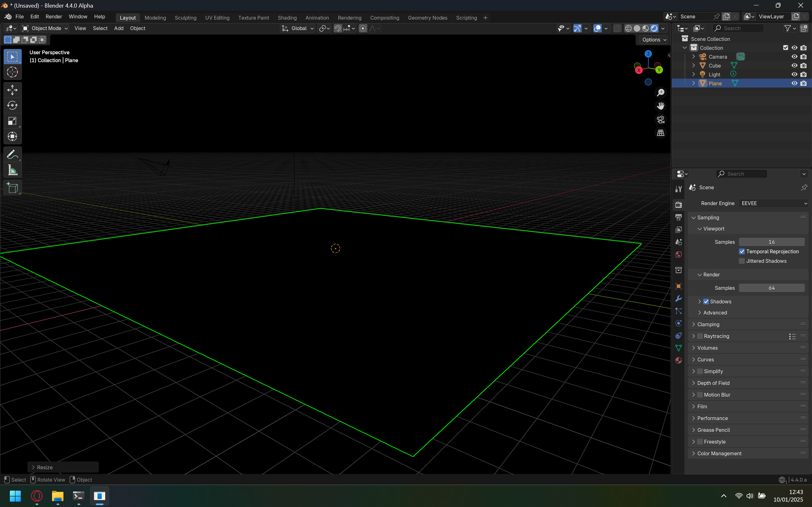The image size is (812, 507).
Task: Toggle camera view icon in viewport
Action: (660, 119)
